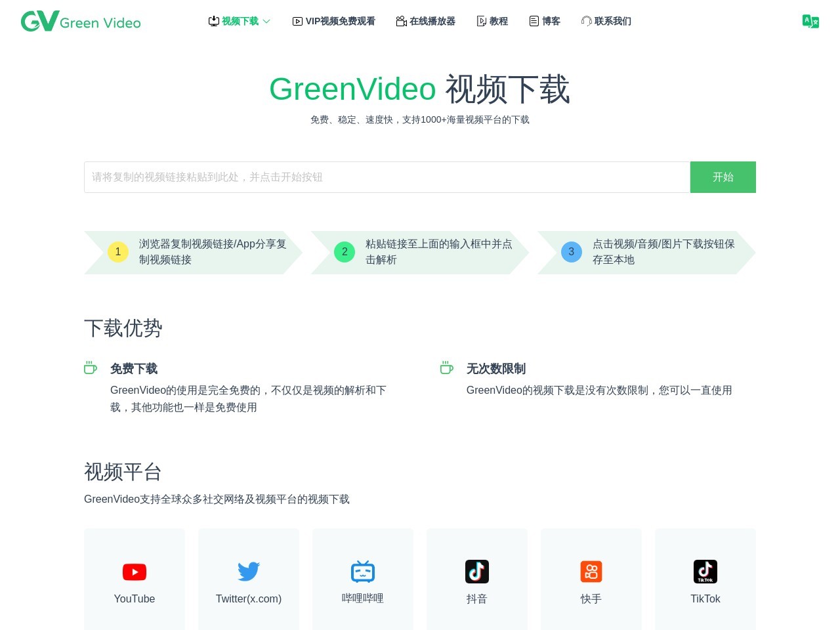Click the TikTok platform icon
Image resolution: width=840 pixels, height=630 pixels.
tap(705, 572)
